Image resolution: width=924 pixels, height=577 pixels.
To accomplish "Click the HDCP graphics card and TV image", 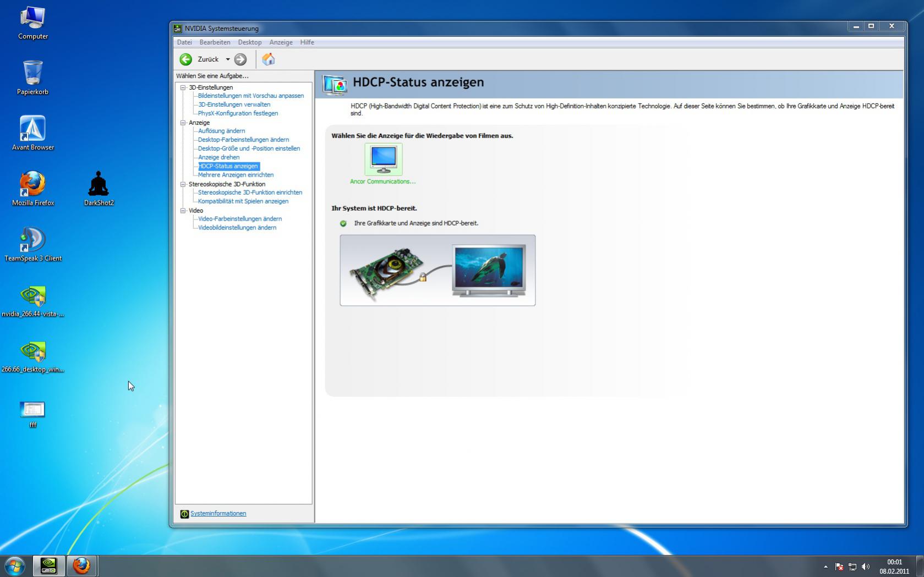I will [438, 270].
